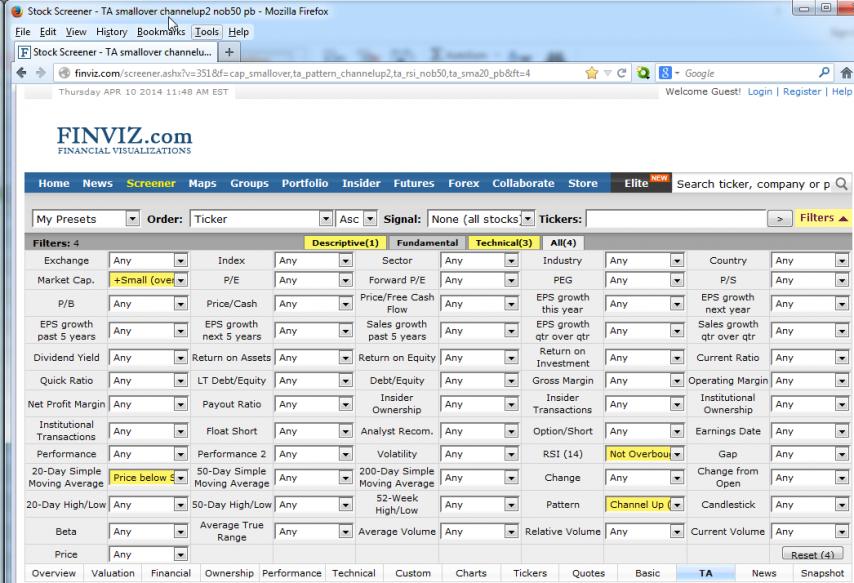Open the Forex navigation link
Screen dimensions: 854x583
[x=463, y=184]
